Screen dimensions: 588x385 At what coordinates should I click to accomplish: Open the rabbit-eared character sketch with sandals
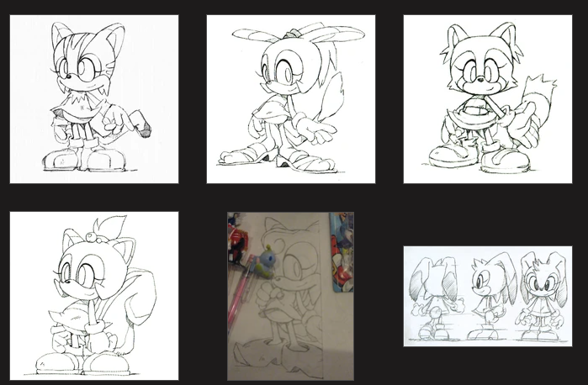[291, 99]
